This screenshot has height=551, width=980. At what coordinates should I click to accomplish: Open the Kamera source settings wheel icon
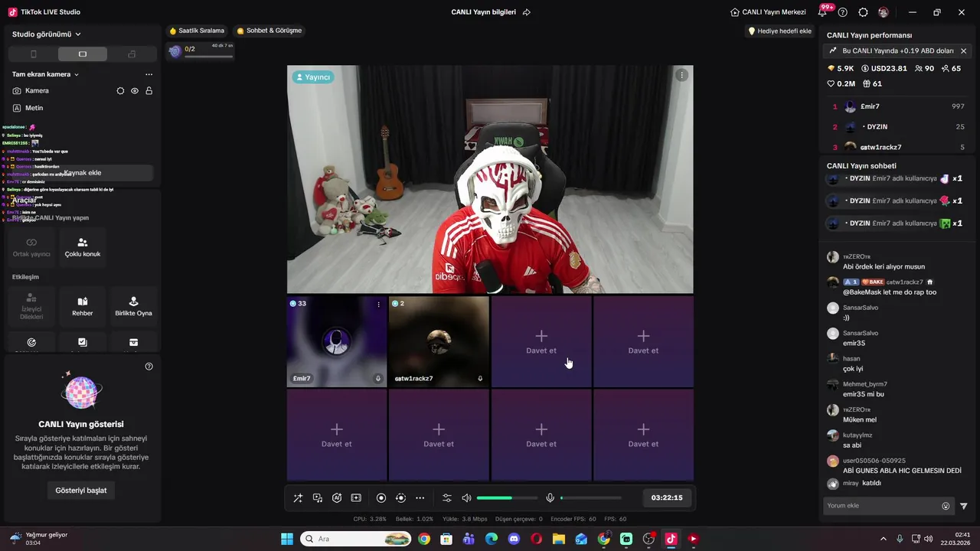pyautogui.click(x=120, y=91)
